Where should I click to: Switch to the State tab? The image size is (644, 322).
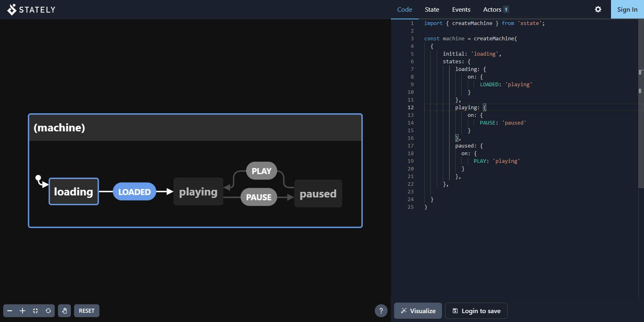pos(432,9)
